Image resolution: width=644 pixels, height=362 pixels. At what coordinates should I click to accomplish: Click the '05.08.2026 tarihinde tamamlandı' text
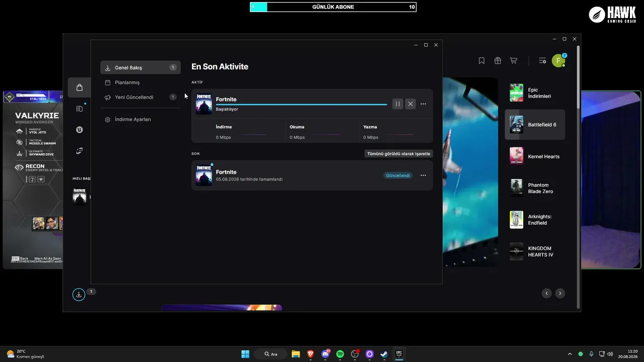[x=249, y=179]
